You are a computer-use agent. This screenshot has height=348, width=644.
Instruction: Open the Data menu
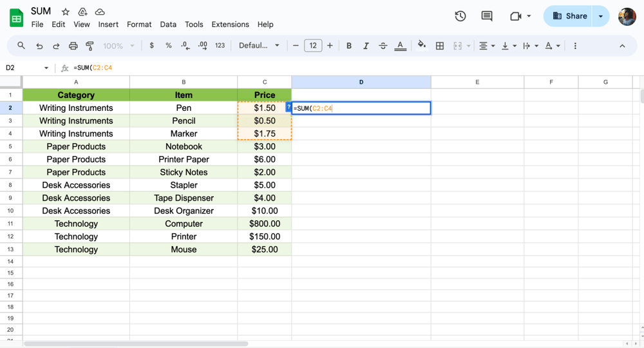point(168,24)
